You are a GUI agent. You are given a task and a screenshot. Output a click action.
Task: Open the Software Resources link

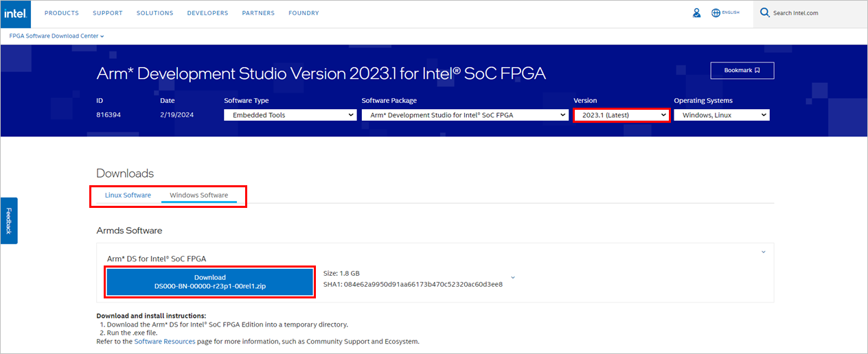[164, 342]
